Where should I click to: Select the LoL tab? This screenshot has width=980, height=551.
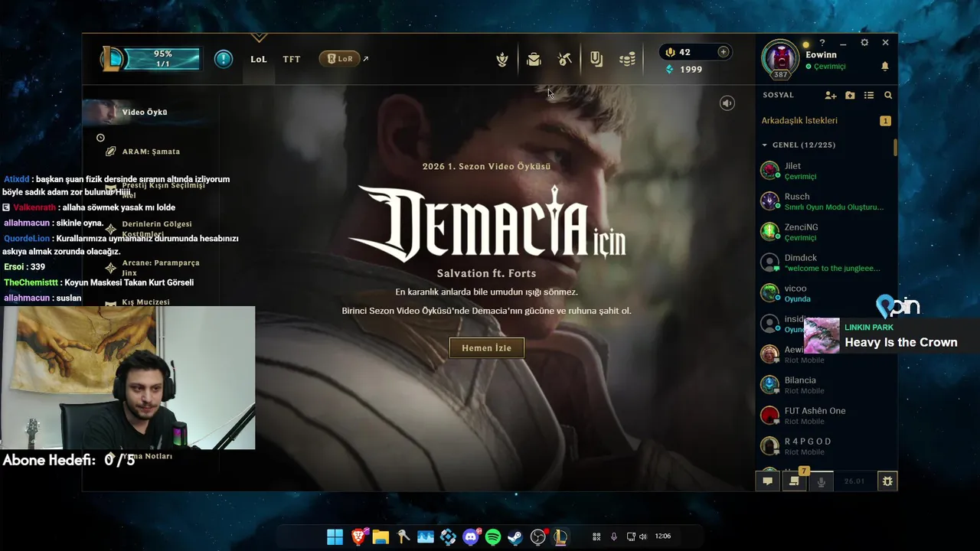point(259,59)
